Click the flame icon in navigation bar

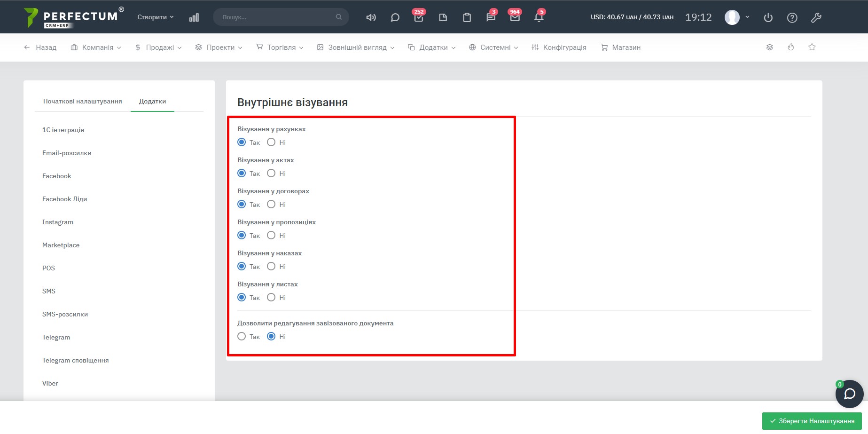click(x=791, y=47)
